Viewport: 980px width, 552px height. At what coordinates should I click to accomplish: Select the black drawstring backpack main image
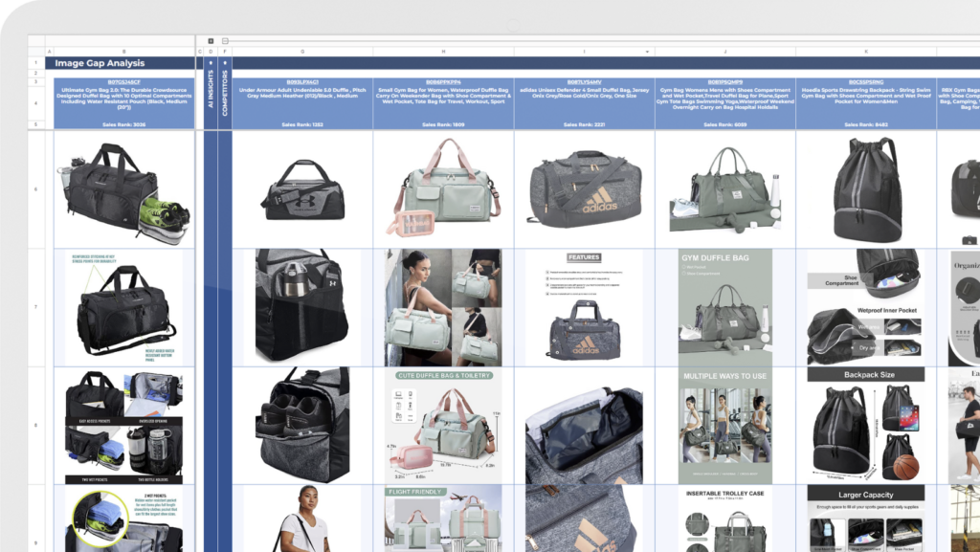click(866, 189)
